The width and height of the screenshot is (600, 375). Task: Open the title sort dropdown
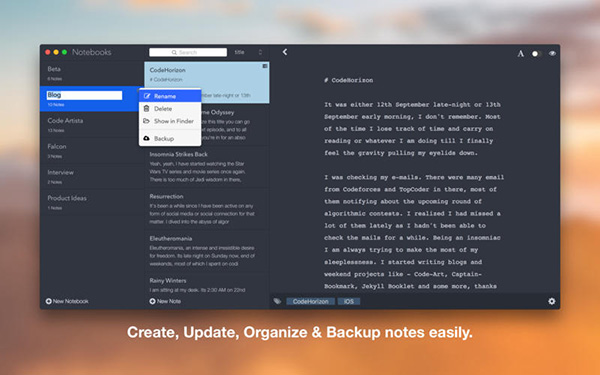[240, 52]
